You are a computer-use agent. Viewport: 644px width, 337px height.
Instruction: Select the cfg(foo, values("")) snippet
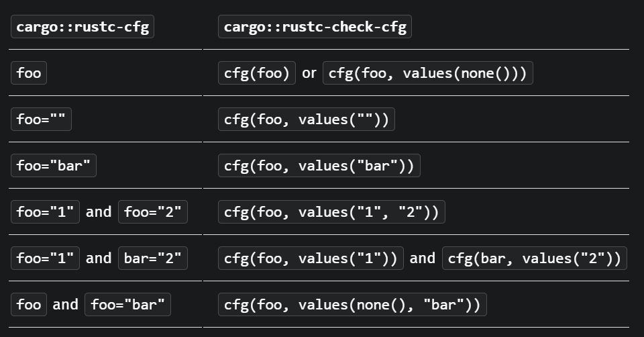[306, 120]
